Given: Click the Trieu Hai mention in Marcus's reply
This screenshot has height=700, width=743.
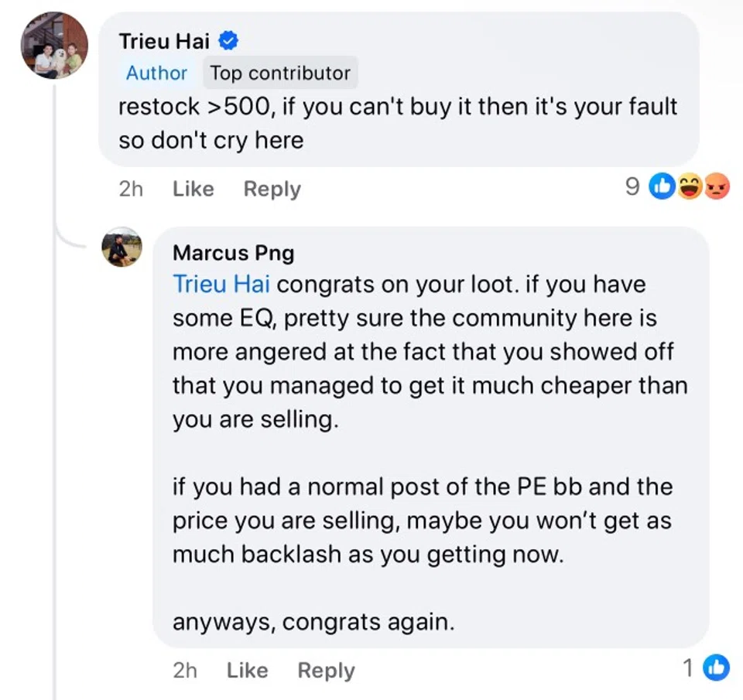Looking at the screenshot, I should (221, 284).
